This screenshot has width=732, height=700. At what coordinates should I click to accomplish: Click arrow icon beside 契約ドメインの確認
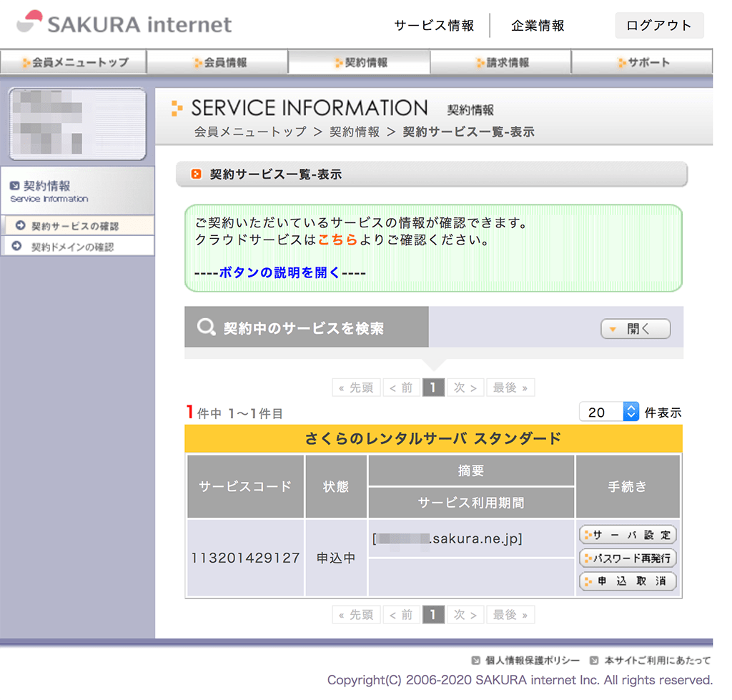click(17, 246)
